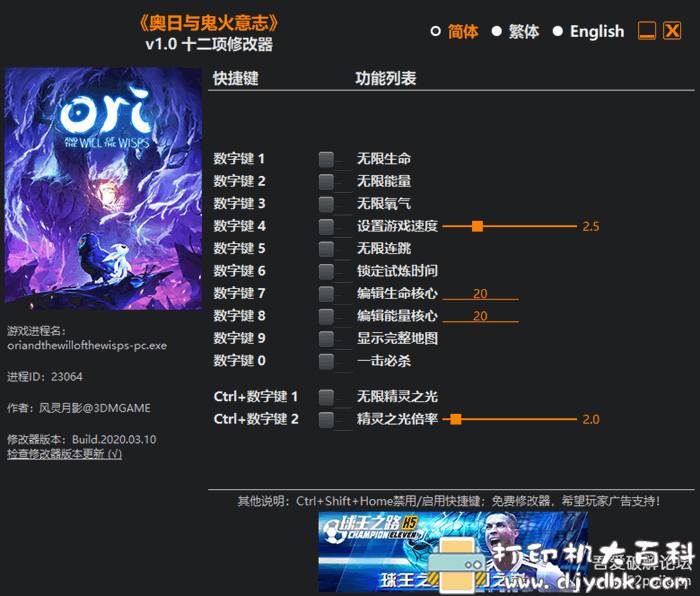
Task: Click hotkey label 数字键 5
Action: point(239,249)
